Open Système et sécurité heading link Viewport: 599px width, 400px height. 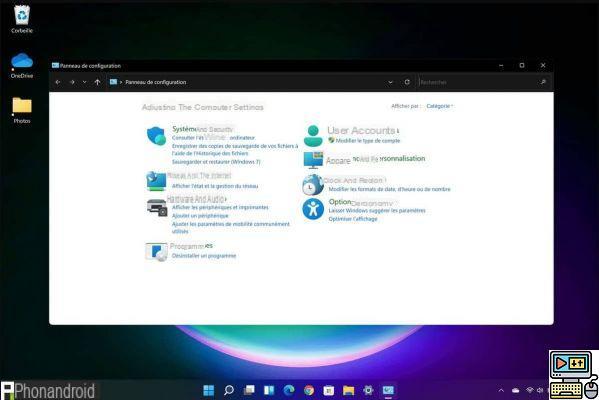pos(202,129)
